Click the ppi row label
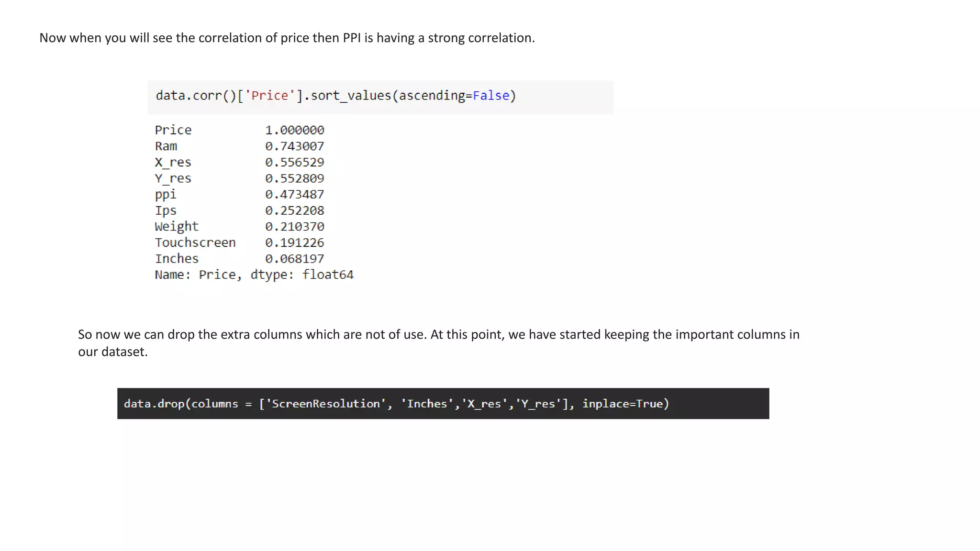 (166, 195)
